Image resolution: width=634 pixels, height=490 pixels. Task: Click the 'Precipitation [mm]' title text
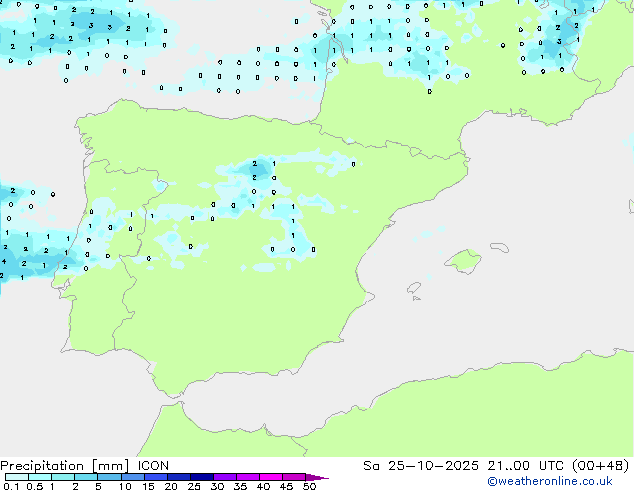click(65, 466)
